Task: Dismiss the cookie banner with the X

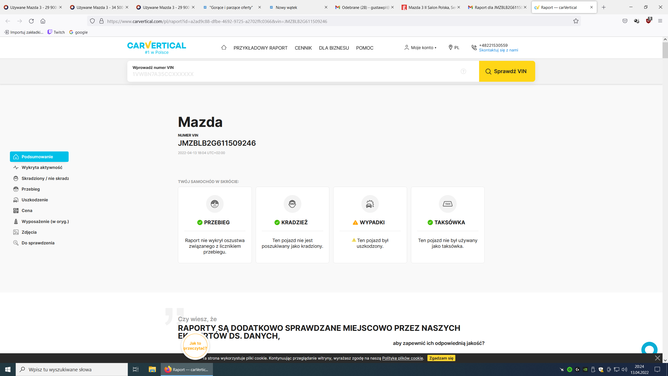Action: (657, 358)
